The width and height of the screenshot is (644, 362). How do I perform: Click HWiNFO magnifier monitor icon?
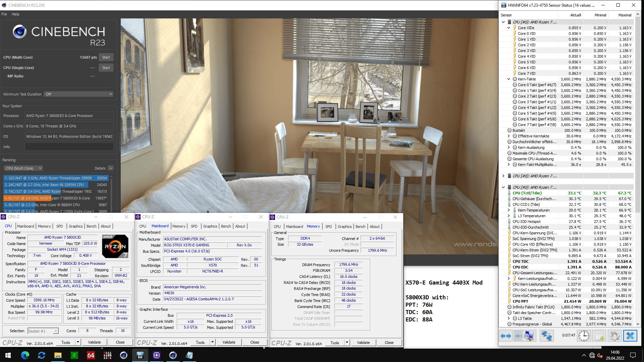(x=529, y=336)
